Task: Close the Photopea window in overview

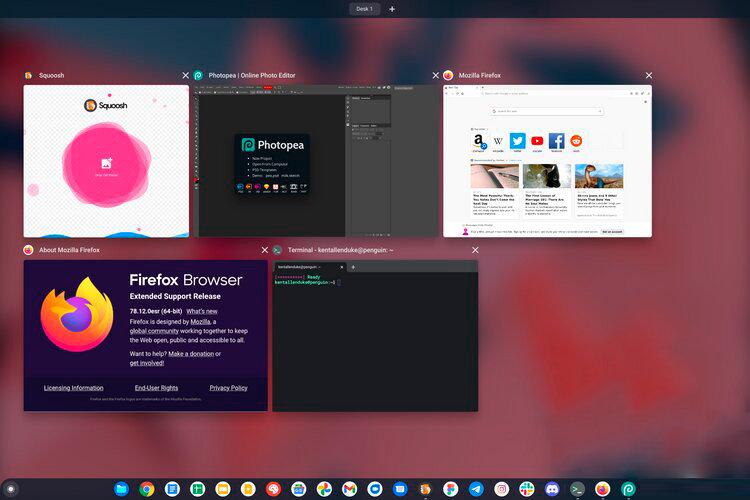Action: coord(435,75)
